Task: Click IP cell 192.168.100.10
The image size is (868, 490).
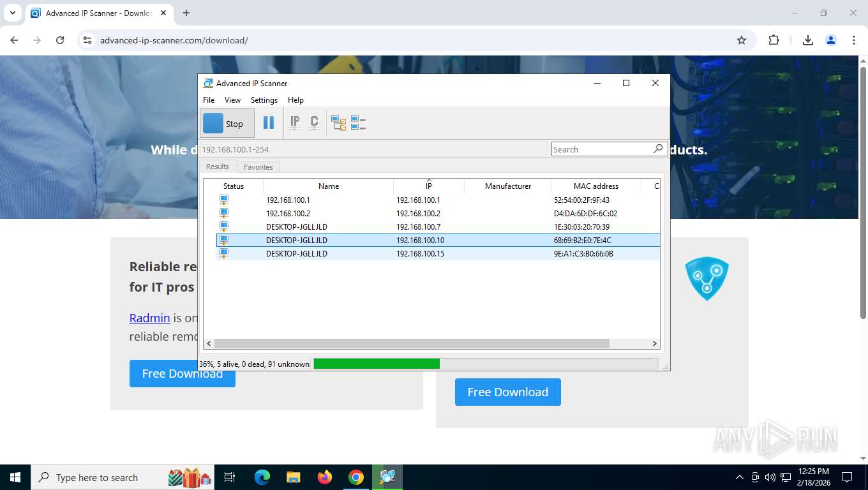Action: point(420,241)
